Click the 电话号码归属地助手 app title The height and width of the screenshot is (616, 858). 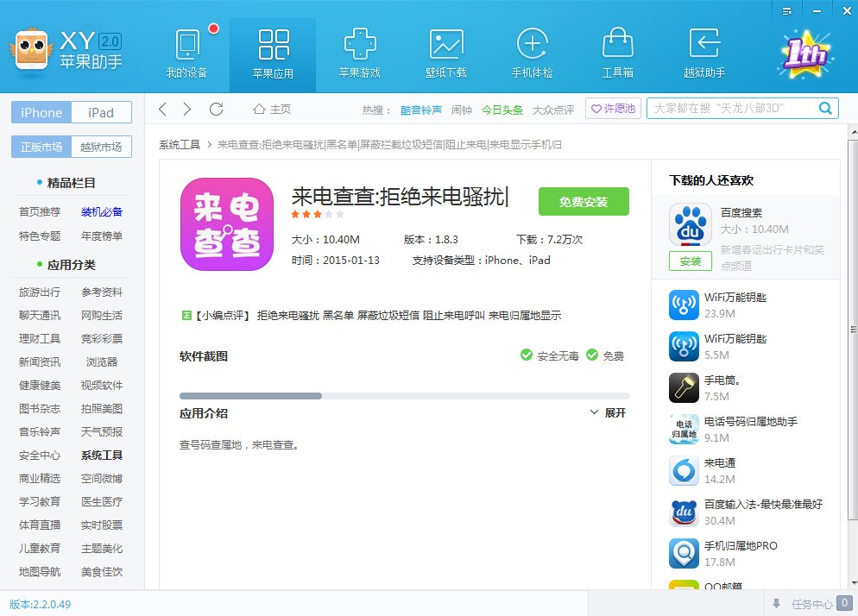(x=751, y=421)
